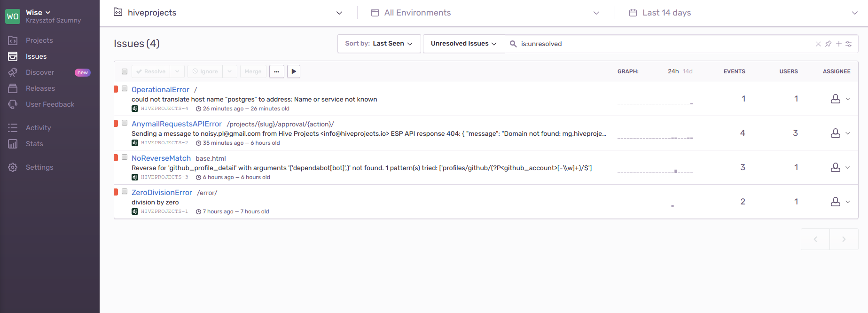The image size is (868, 313).
Task: Open the more actions ellipsis button
Action: point(277,71)
